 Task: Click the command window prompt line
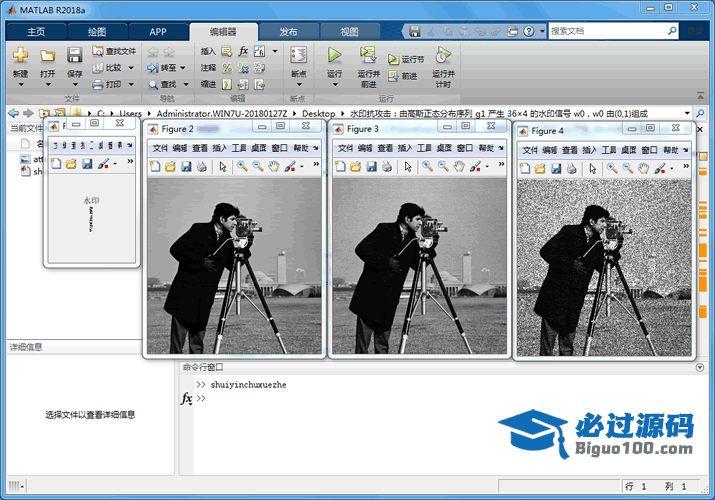coord(449,398)
